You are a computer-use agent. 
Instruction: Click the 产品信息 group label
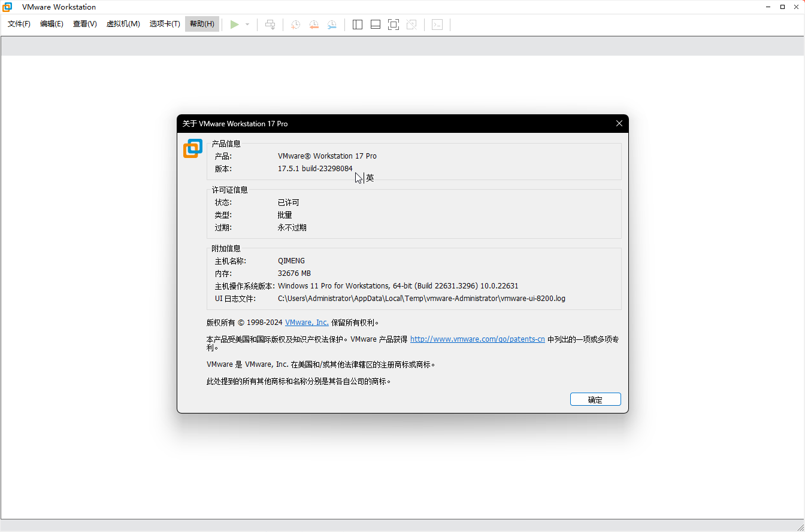click(226, 144)
